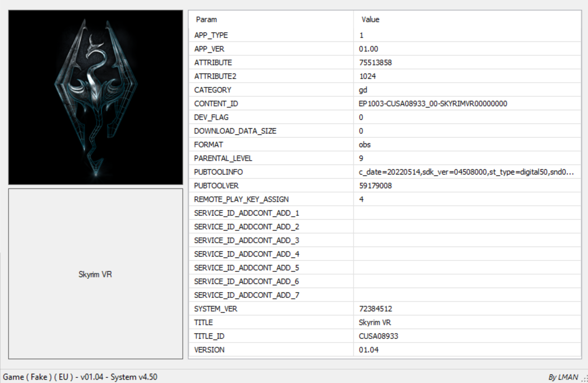Select the CATEGORY row parameter
The height and width of the screenshot is (383, 588).
[x=213, y=90]
